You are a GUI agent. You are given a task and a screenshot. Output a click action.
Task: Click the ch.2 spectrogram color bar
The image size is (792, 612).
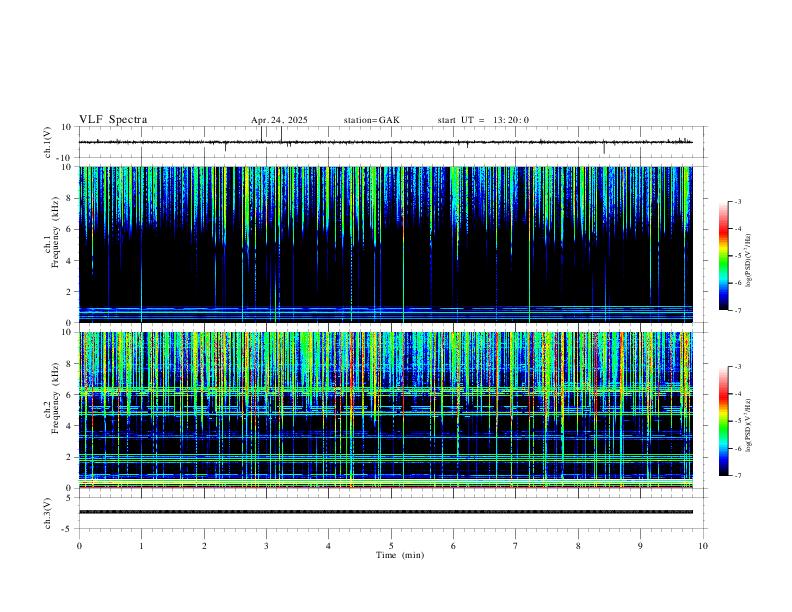[x=723, y=421]
